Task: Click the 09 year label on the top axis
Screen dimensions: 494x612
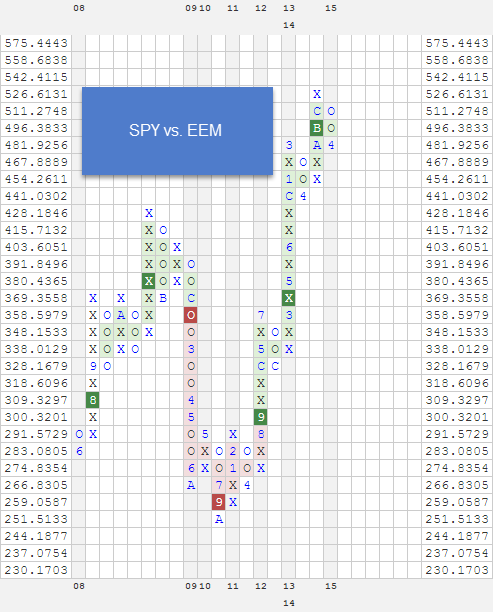Action: [x=191, y=8]
